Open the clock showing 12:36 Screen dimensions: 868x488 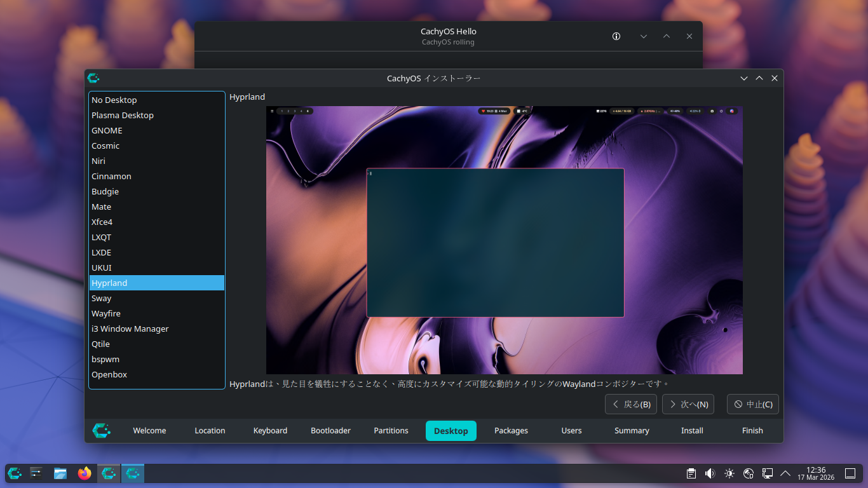pos(816,473)
